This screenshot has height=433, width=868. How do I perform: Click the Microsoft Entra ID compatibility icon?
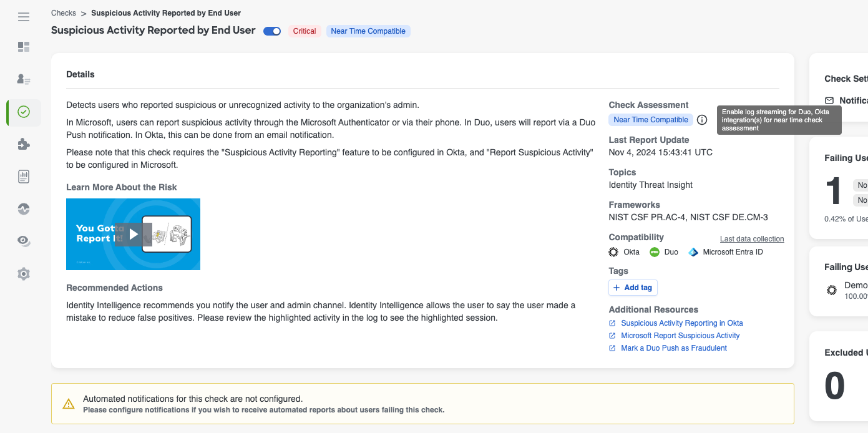pos(693,252)
